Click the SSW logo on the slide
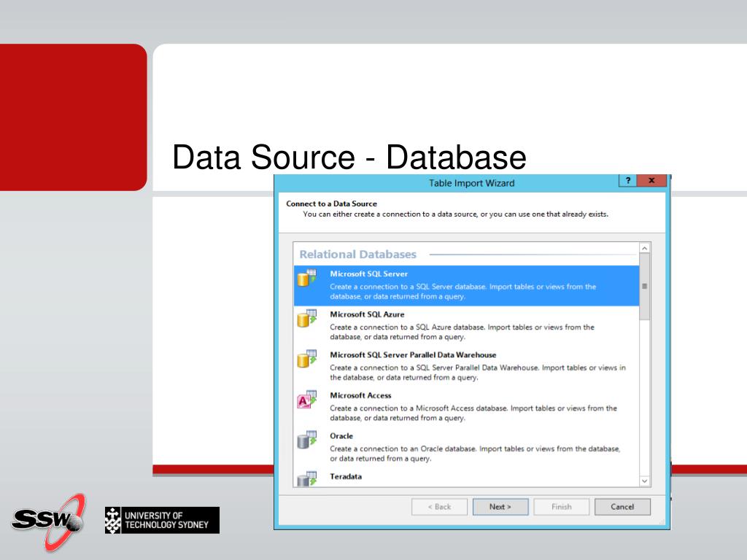Screen dimensions: 747x560 (x=49, y=521)
